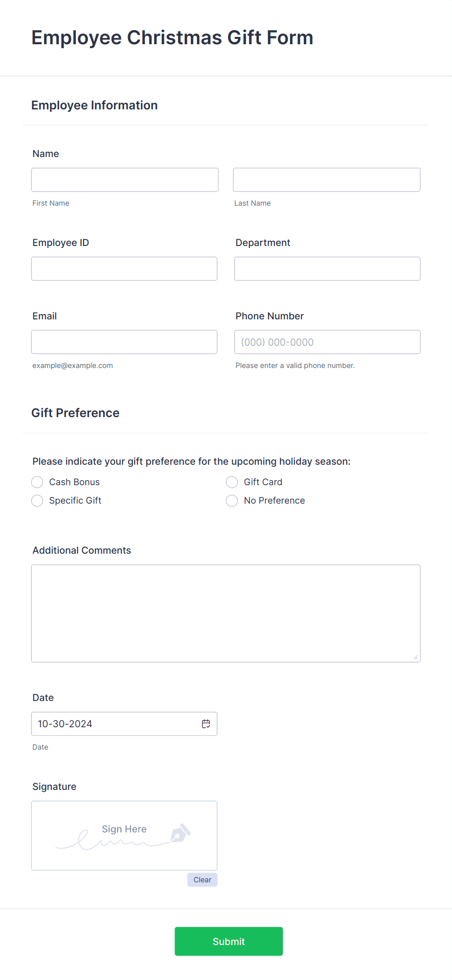The height and width of the screenshot is (980, 452).
Task: Open the calendar picker in the Date field
Action: coord(206,723)
